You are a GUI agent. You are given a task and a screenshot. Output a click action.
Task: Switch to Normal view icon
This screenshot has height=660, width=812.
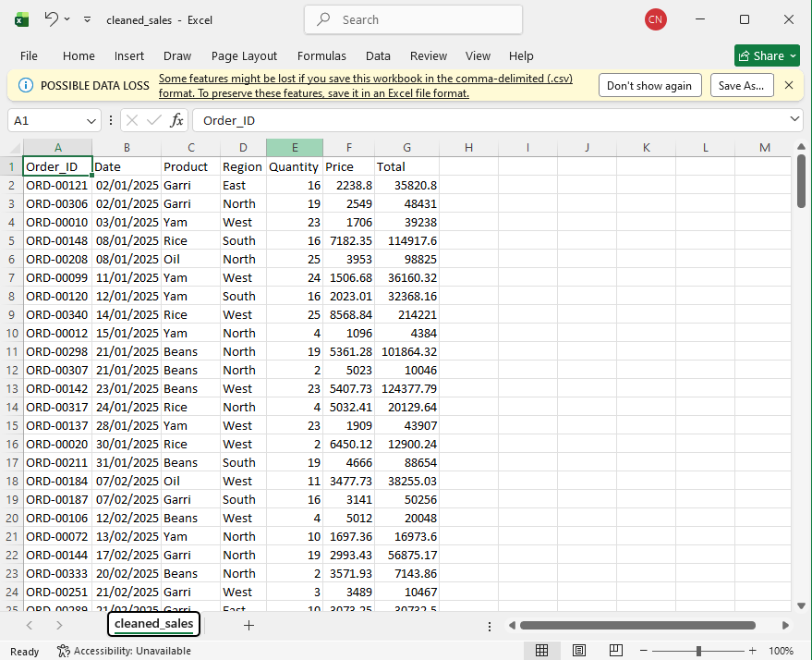click(541, 650)
